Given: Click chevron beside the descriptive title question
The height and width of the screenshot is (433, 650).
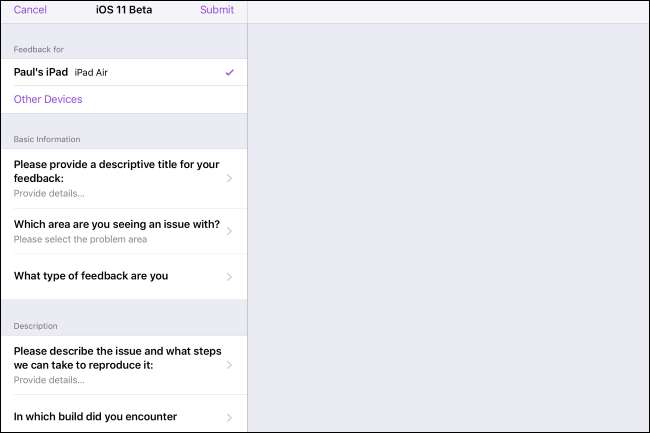Looking at the screenshot, I should pos(230,178).
